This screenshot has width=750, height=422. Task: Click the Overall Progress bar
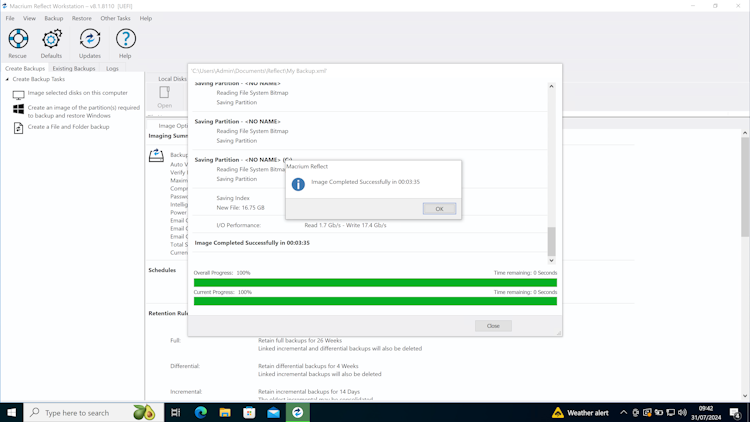click(x=375, y=282)
